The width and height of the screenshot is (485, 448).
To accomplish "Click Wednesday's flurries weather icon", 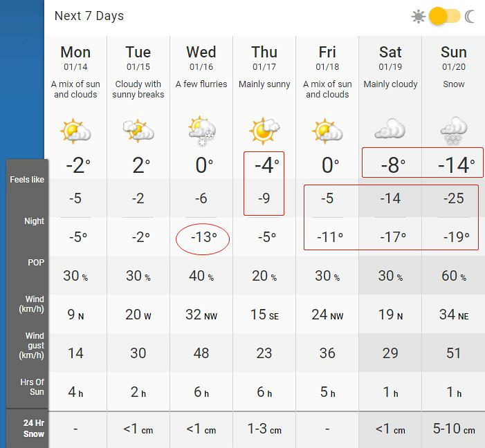I will [x=201, y=130].
